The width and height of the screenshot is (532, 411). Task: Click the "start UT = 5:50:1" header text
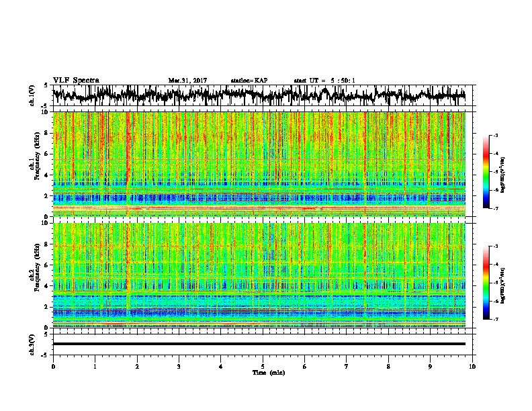tap(324, 81)
